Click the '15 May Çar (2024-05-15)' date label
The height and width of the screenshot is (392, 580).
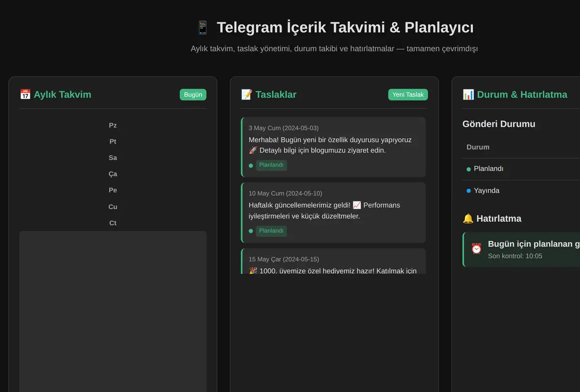(284, 259)
